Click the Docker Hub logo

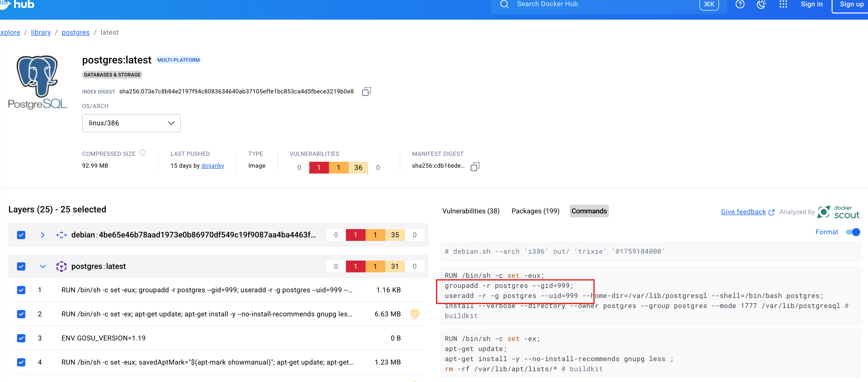17,4
